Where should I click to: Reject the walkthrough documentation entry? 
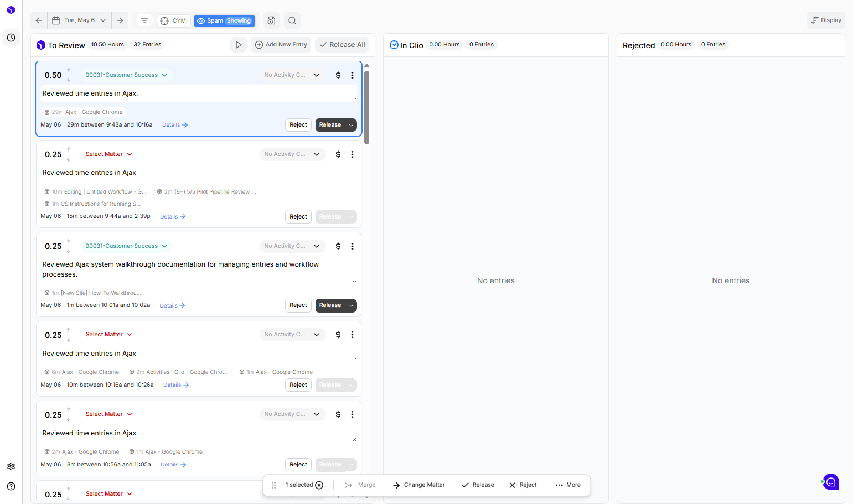pyautogui.click(x=298, y=305)
